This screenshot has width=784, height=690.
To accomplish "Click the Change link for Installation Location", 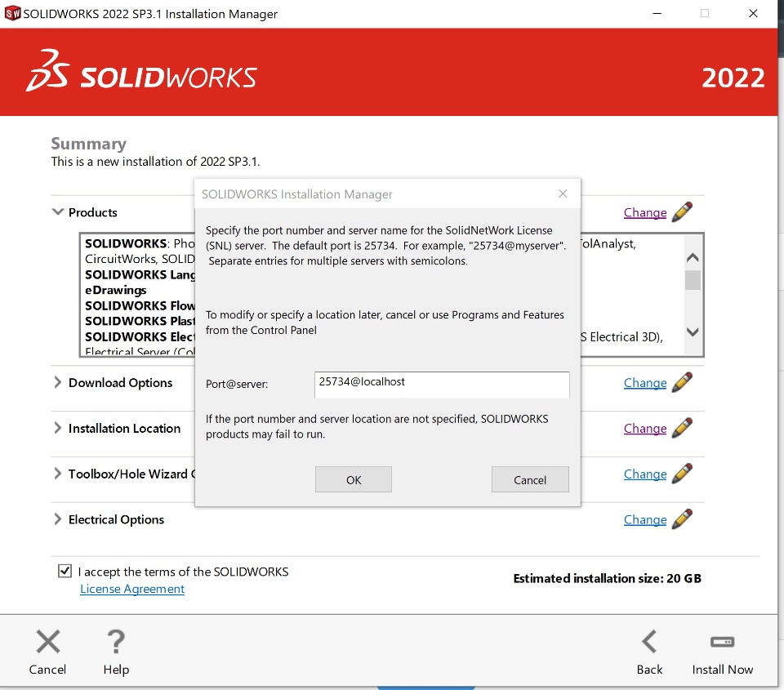I will coord(645,429).
